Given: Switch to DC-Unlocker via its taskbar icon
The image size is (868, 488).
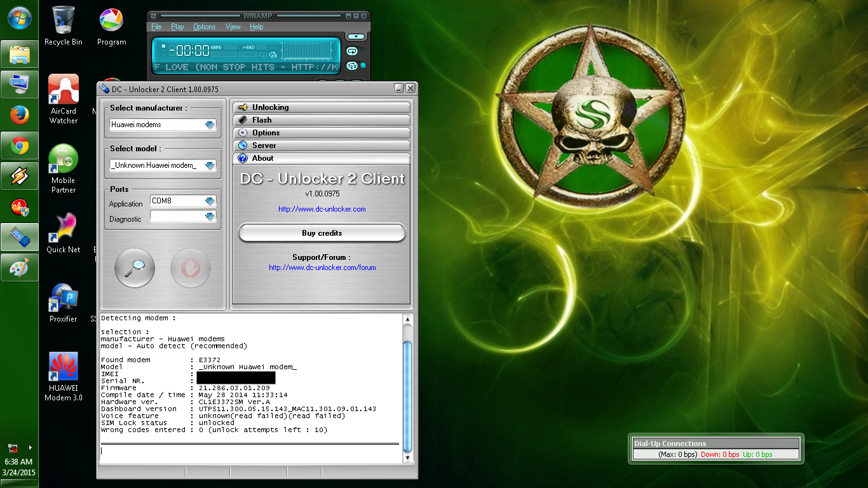Looking at the screenshot, I should (19, 237).
